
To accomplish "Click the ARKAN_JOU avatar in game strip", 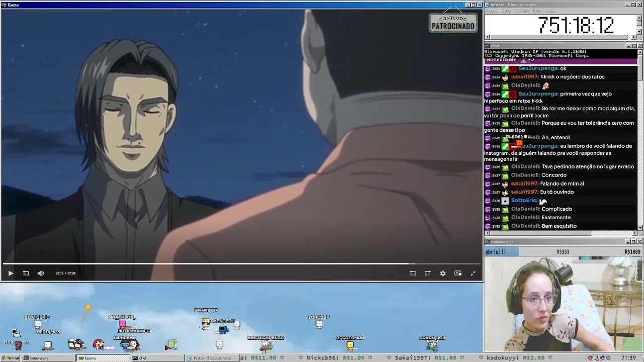I will point(432,345).
